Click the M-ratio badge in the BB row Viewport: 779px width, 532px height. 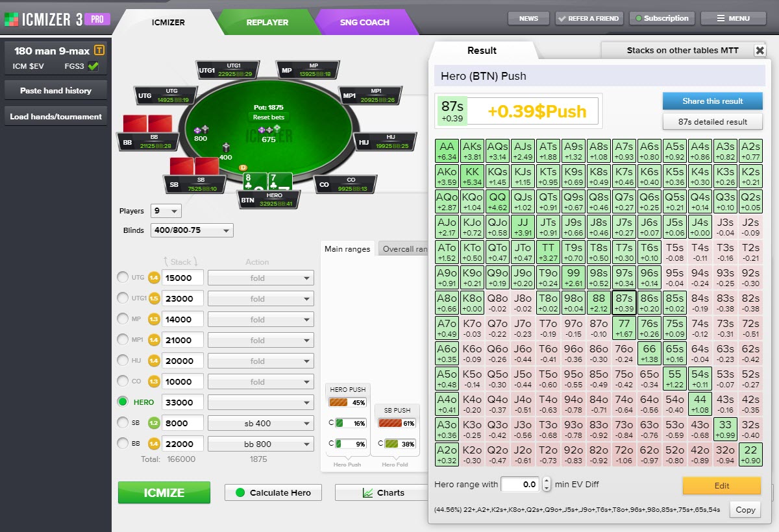(x=154, y=444)
